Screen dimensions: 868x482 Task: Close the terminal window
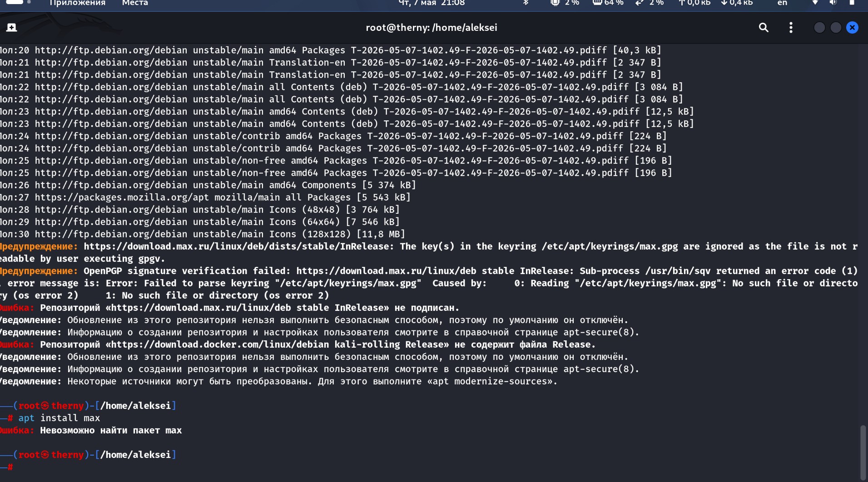point(852,28)
